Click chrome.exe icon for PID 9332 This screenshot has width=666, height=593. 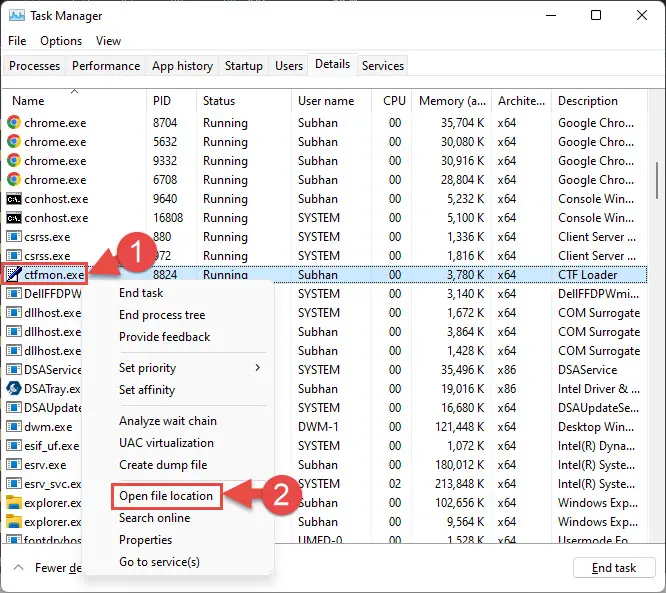(x=14, y=161)
